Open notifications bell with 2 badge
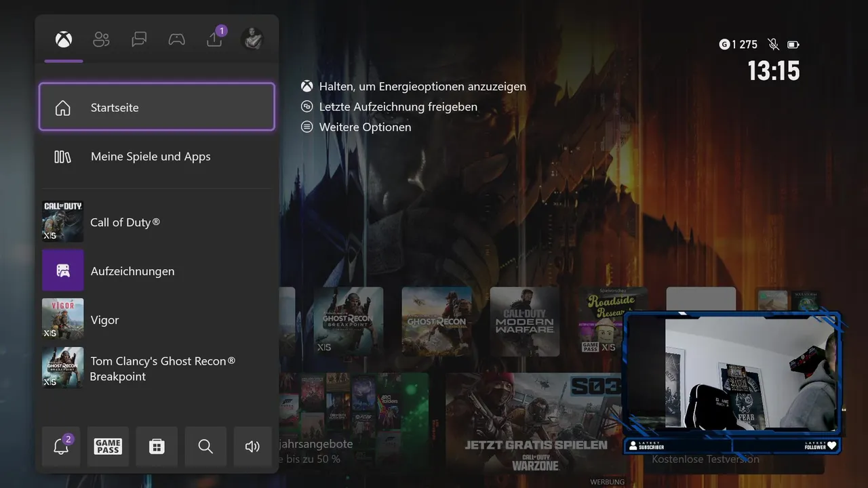This screenshot has width=868, height=488. click(61, 446)
